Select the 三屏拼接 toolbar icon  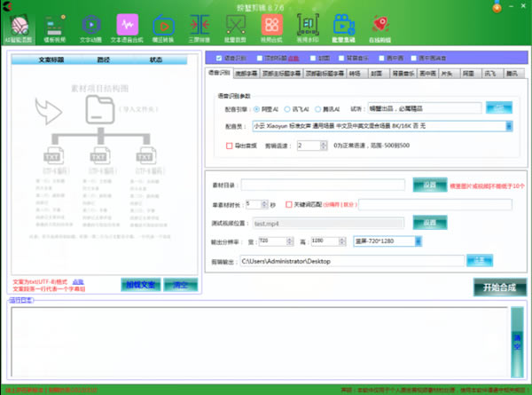[198, 26]
